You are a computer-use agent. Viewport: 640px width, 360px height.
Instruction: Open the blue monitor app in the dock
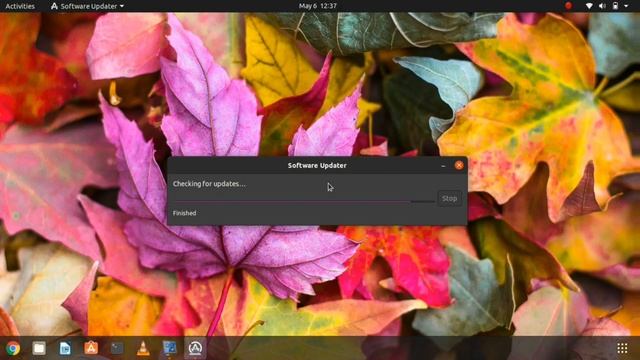(169, 348)
